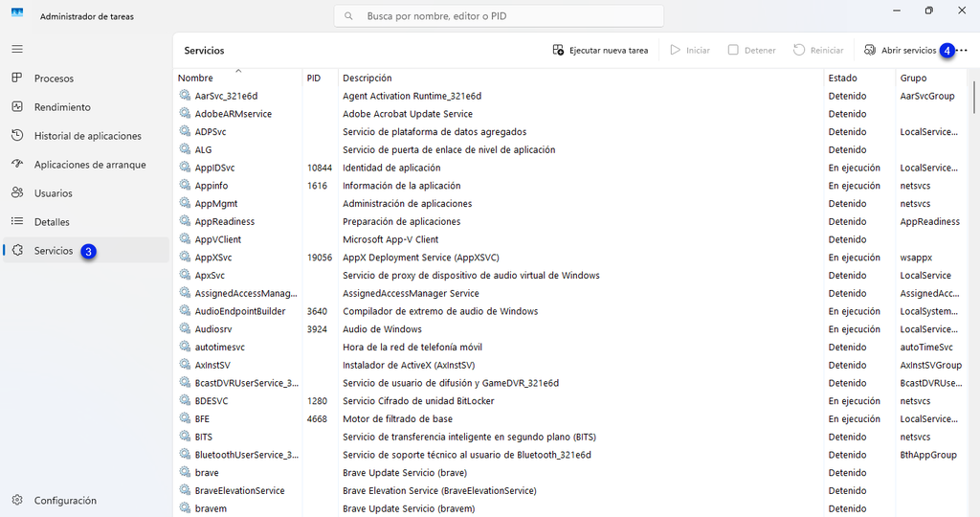Click the Aplicaciones de arranque gauge icon
Image resolution: width=980 pixels, height=517 pixels.
pyautogui.click(x=17, y=164)
